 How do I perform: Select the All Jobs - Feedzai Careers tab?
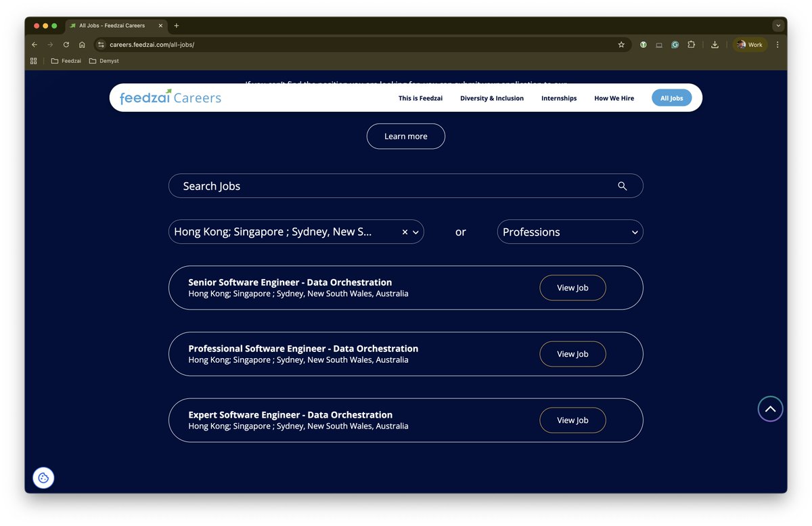point(115,26)
